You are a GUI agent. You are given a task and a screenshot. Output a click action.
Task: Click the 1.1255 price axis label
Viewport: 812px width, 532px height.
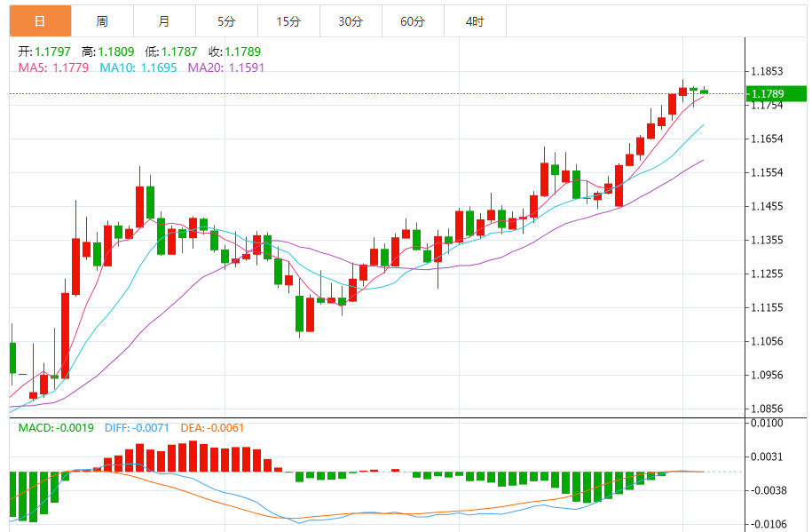tap(768, 274)
